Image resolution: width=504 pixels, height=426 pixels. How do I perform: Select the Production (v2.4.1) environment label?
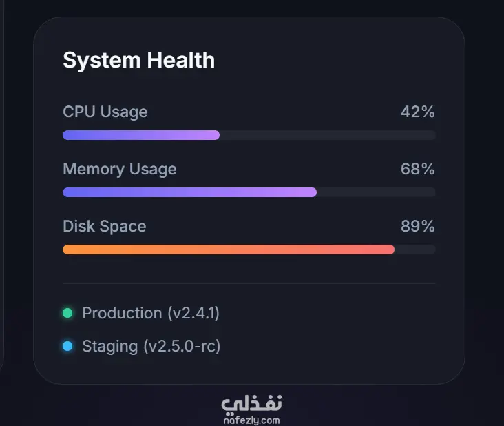151,313
